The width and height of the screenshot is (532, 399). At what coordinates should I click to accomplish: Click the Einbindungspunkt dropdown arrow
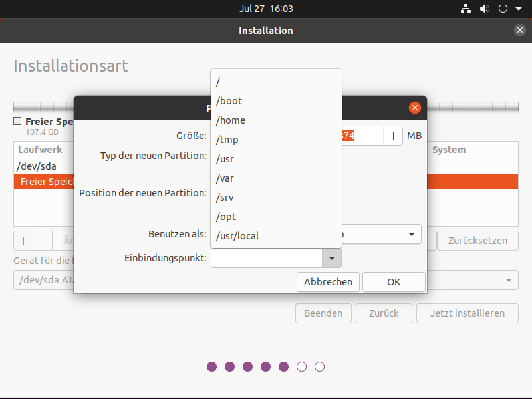click(331, 258)
